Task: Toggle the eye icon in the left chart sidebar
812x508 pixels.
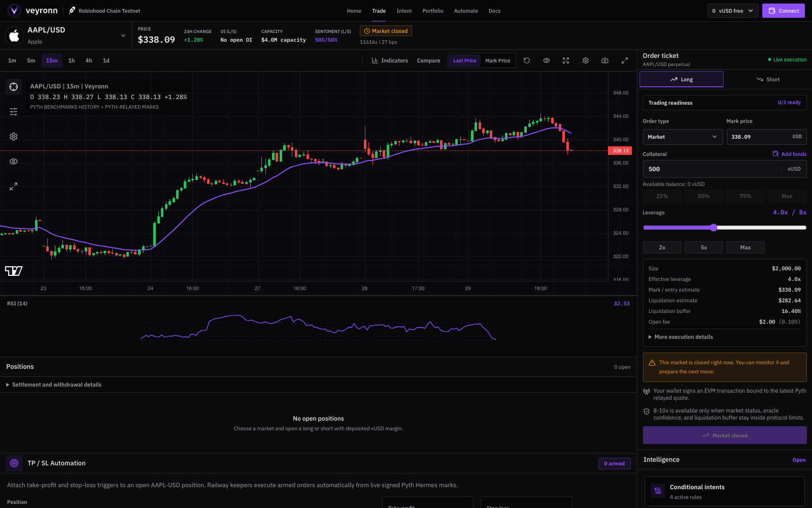Action: (x=14, y=162)
